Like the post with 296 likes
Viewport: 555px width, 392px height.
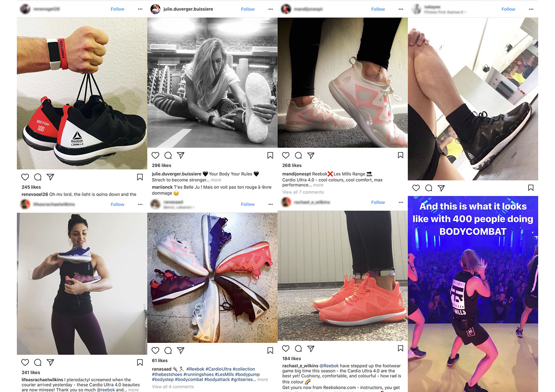point(155,155)
